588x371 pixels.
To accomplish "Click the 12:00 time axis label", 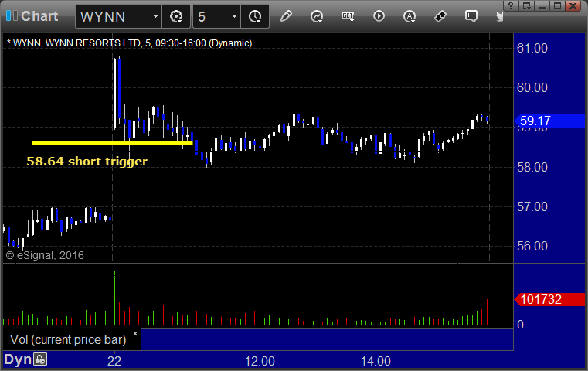I will pyautogui.click(x=260, y=361).
